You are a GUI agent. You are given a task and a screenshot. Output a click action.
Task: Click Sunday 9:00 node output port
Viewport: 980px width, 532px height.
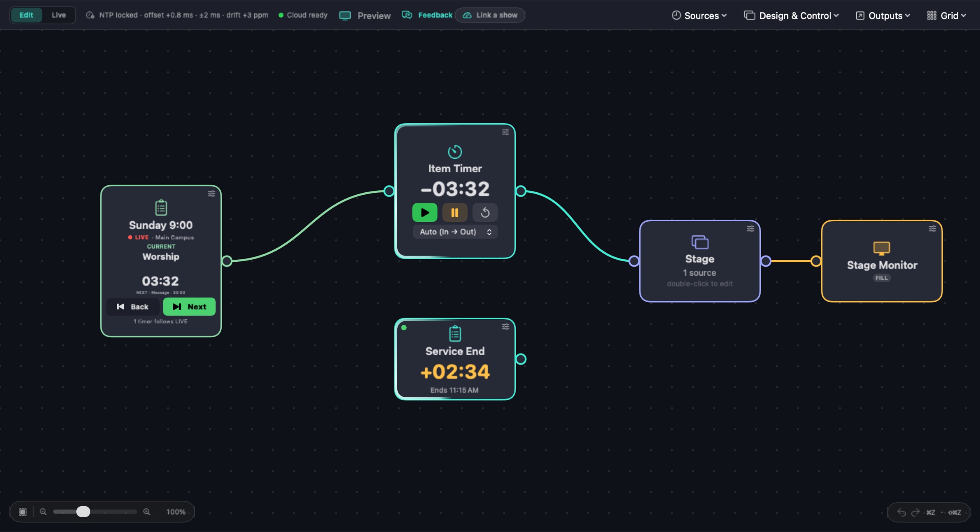tap(227, 261)
